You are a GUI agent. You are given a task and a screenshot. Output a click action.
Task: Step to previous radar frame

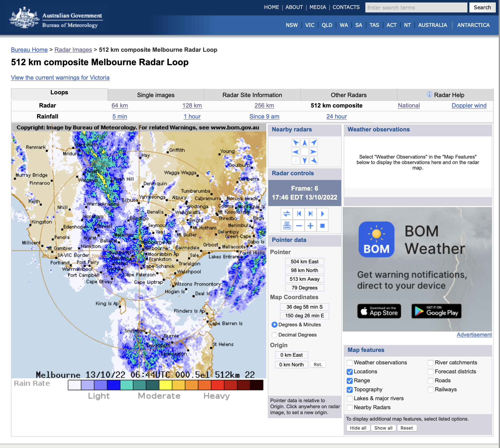299,214
